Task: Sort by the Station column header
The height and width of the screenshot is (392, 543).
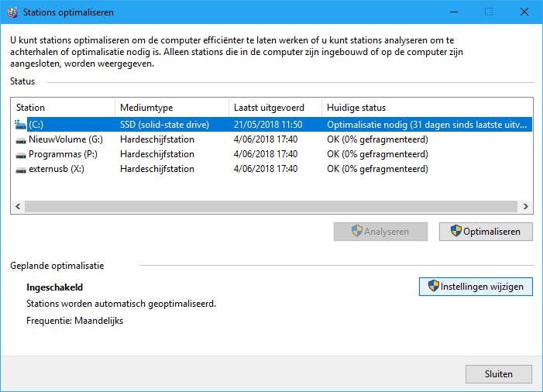Action: point(63,108)
